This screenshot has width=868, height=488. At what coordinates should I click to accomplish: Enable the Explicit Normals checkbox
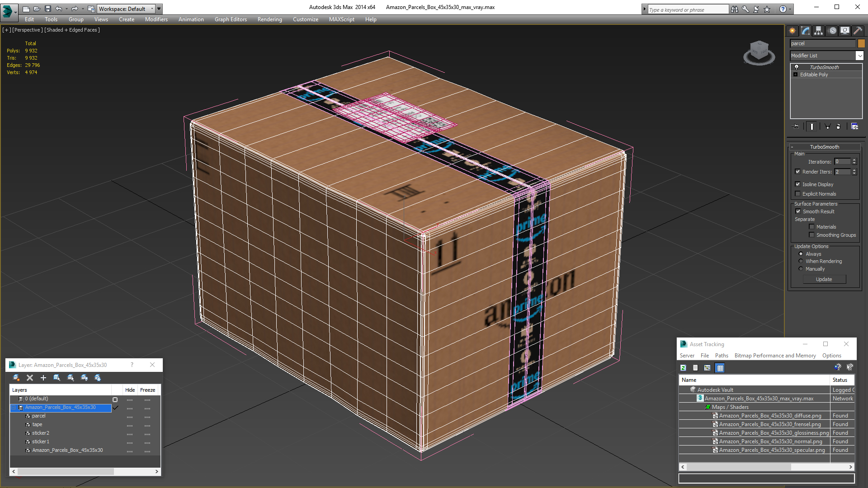click(798, 194)
